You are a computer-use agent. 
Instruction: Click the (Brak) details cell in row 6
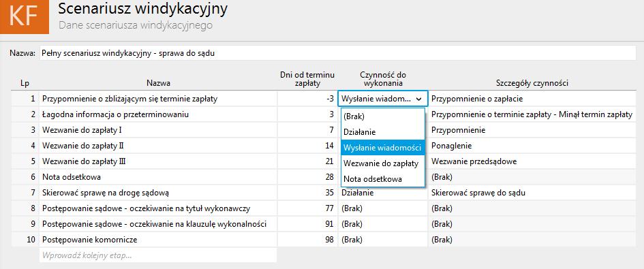[532, 177]
